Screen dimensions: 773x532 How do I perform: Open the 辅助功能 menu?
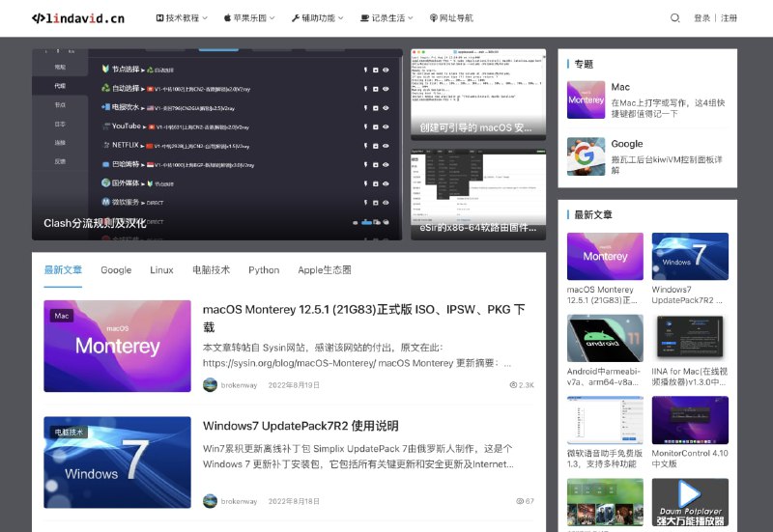(x=318, y=18)
